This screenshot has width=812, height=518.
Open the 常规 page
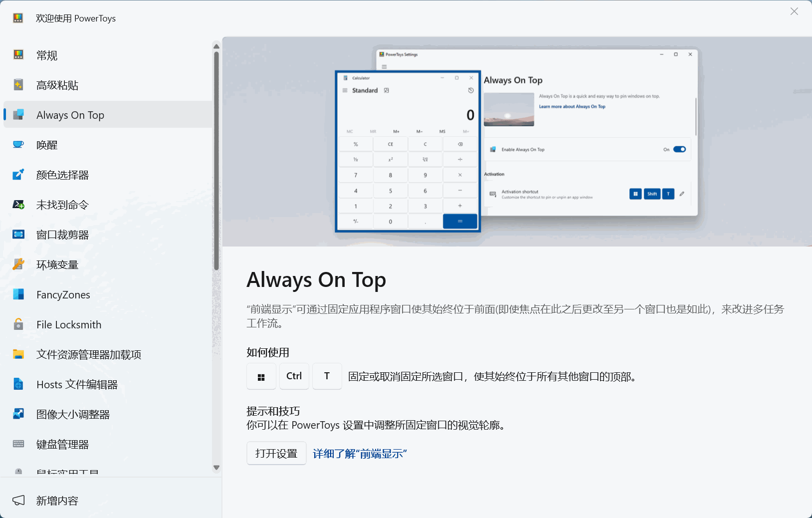pyautogui.click(x=108, y=55)
